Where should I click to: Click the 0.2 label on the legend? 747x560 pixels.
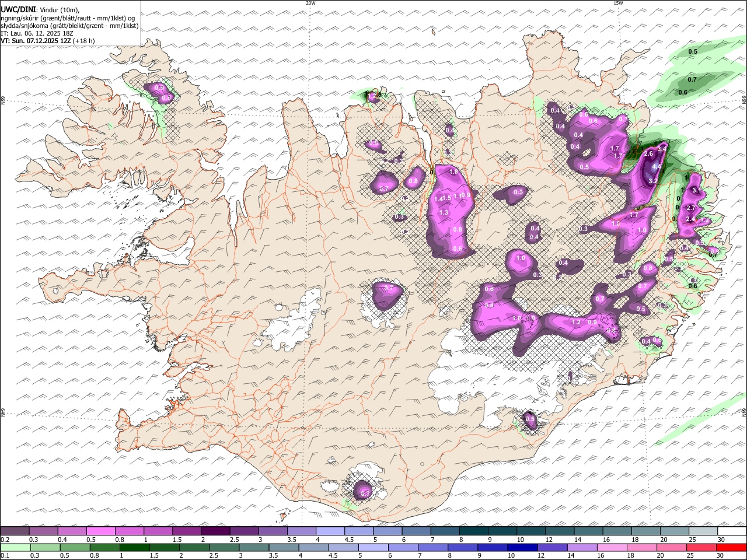tap(5, 540)
